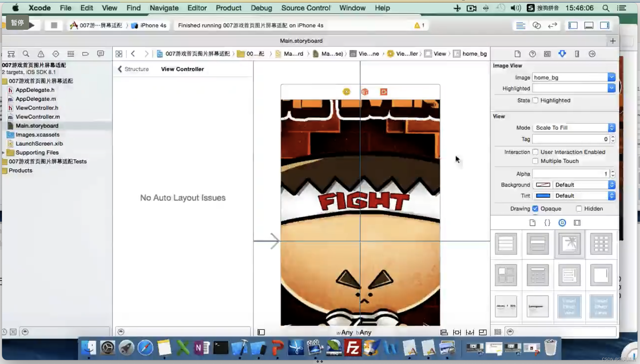The height and width of the screenshot is (364, 640).
Task: Open the Debug navigator icon
Action: [x=71, y=54]
